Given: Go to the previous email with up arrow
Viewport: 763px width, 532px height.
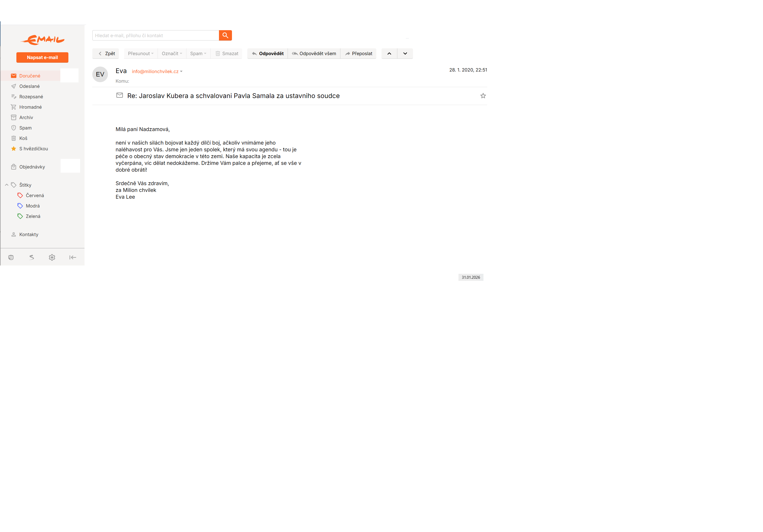Looking at the screenshot, I should click(x=389, y=54).
